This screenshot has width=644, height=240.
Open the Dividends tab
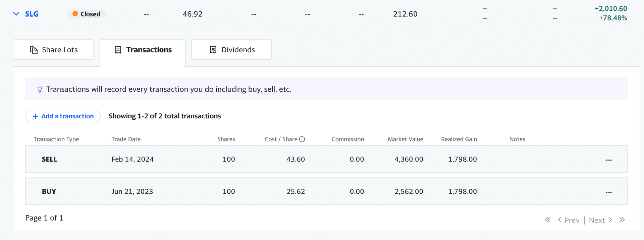click(231, 50)
